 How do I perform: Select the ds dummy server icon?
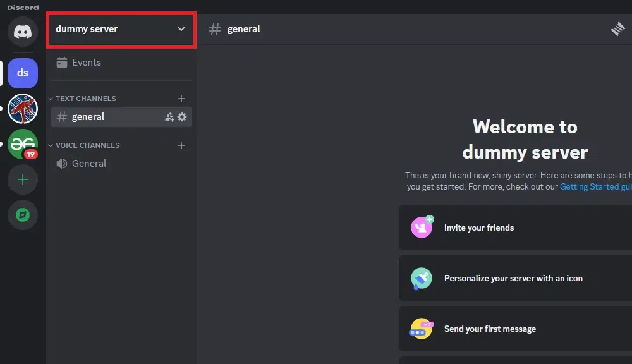coord(23,73)
